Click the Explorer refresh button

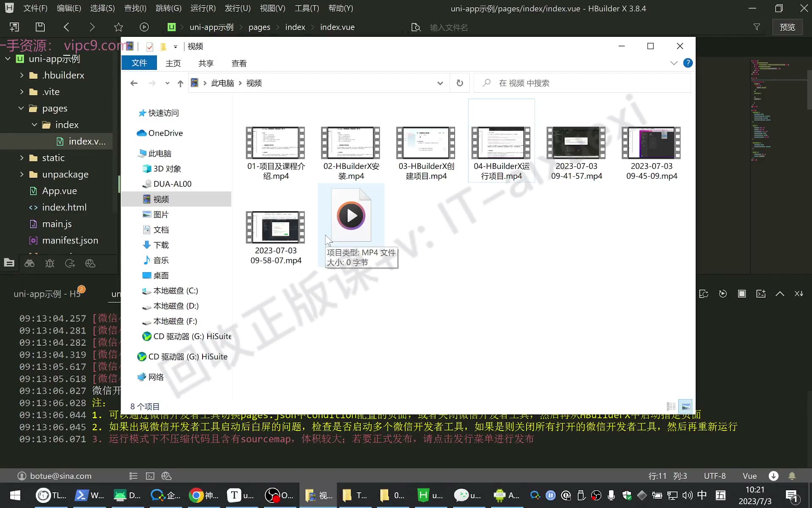pyautogui.click(x=460, y=83)
